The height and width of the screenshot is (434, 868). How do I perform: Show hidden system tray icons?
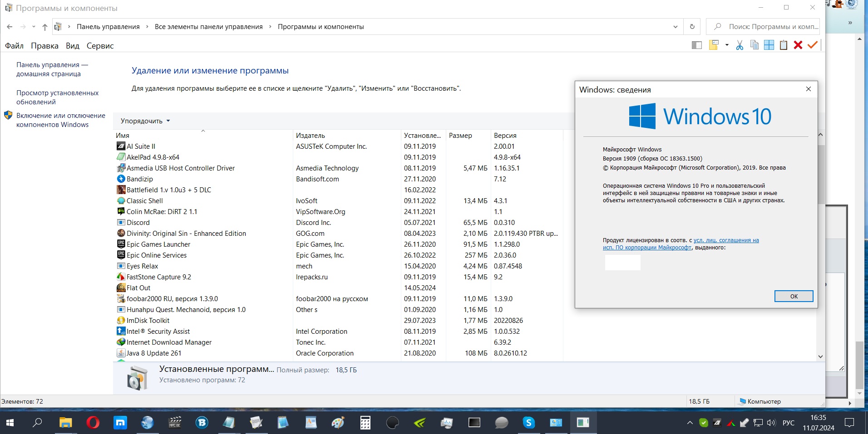690,423
